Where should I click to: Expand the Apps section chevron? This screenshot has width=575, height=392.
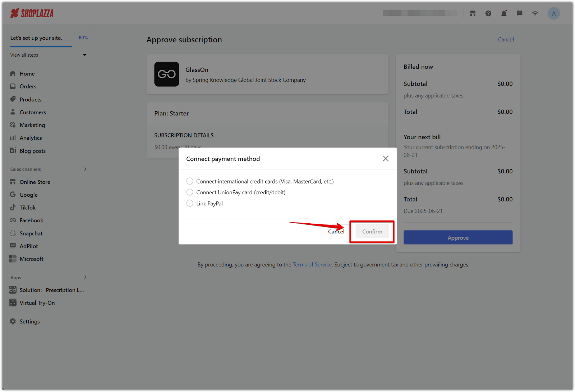click(85, 277)
